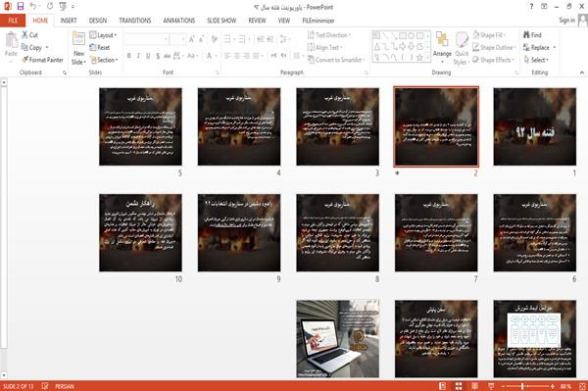Switch to Reading view icon in status bar
The height and width of the screenshot is (391, 588).
point(474,386)
